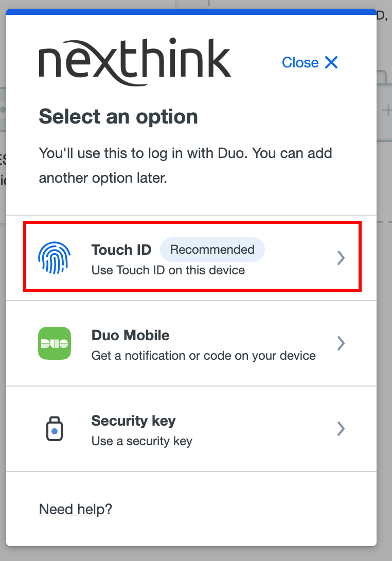This screenshot has width=392, height=561.
Task: Click the security key USB icon
Action: pyautogui.click(x=55, y=429)
